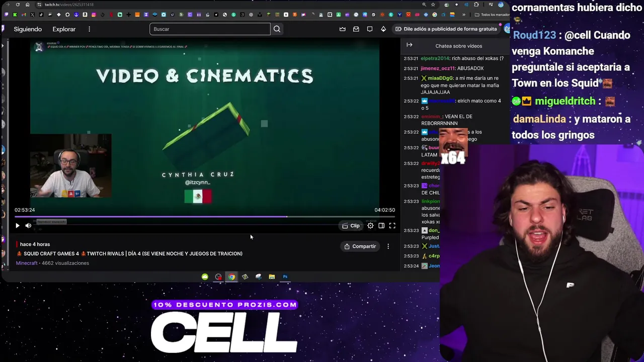Screen dimensions: 644x362
Task: Click the 04:02:50 duration label
Action: pos(384,210)
